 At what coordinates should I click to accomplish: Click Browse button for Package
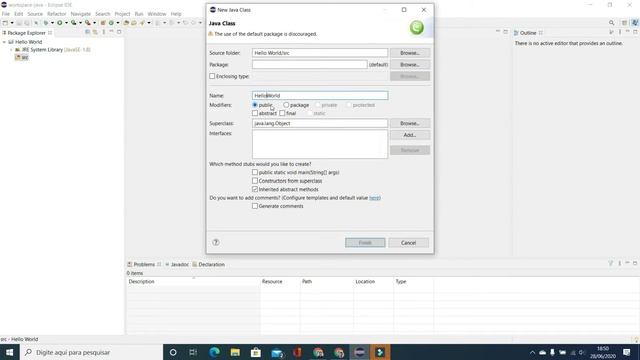point(410,64)
